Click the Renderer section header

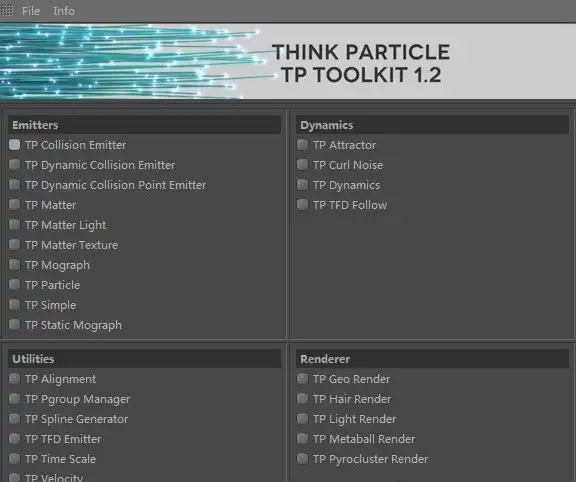point(432,359)
